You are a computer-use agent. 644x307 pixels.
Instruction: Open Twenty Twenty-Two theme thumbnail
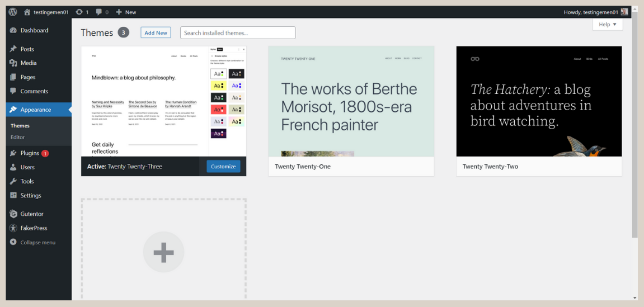coord(539,101)
